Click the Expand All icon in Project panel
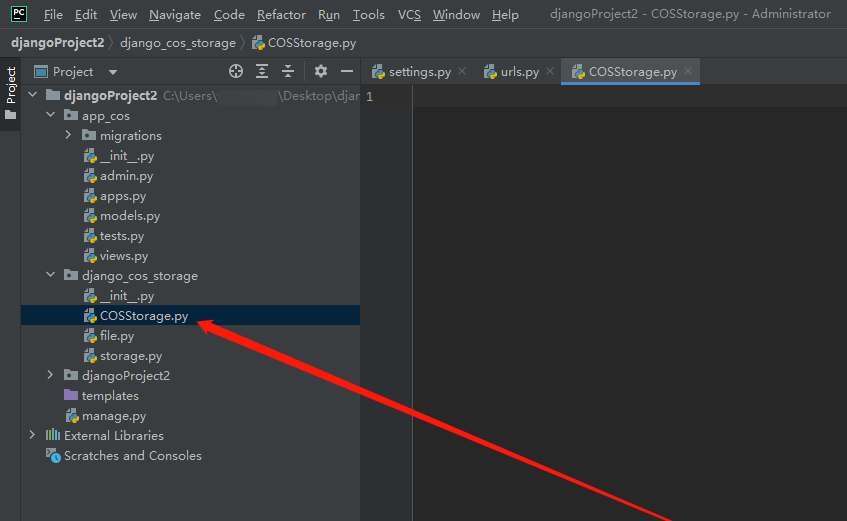 pos(262,71)
